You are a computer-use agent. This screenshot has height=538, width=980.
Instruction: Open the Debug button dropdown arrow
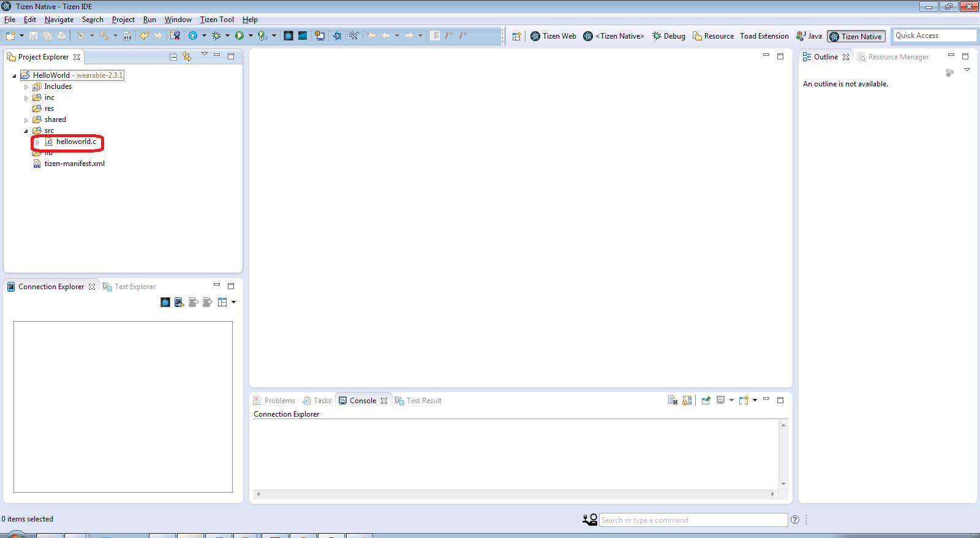227,36
